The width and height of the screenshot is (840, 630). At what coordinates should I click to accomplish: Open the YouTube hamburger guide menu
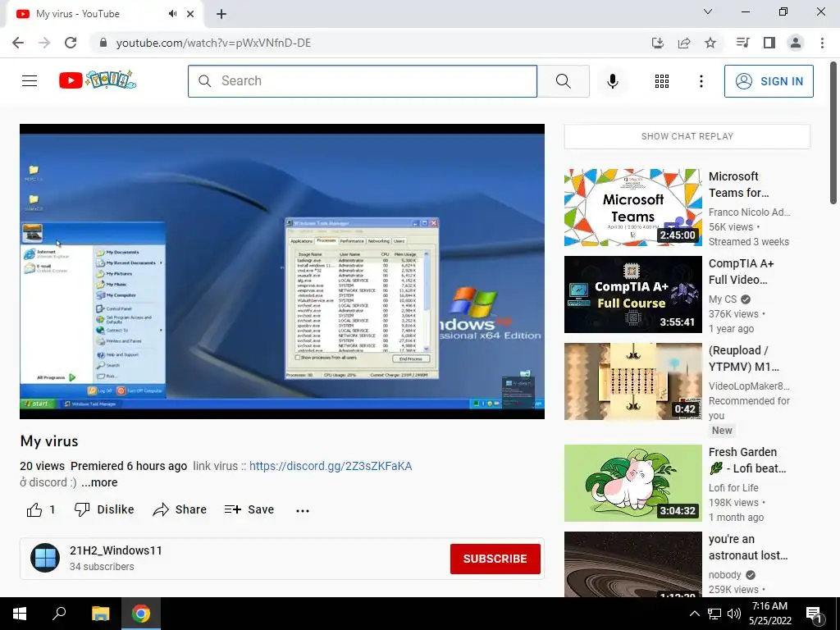tap(30, 81)
